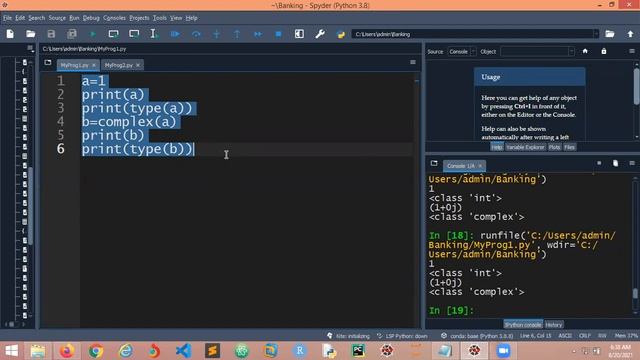Screen dimensions: 640x360
Task: Click the console vertical scrollbar thumb
Action: tap(635, 293)
